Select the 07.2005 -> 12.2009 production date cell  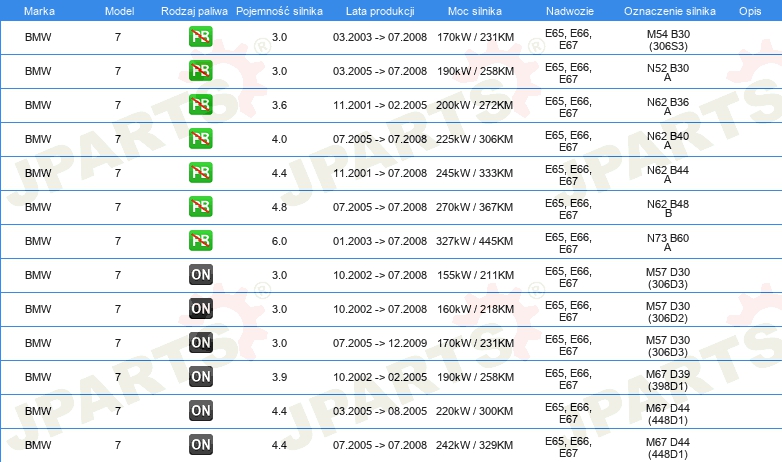click(x=380, y=343)
